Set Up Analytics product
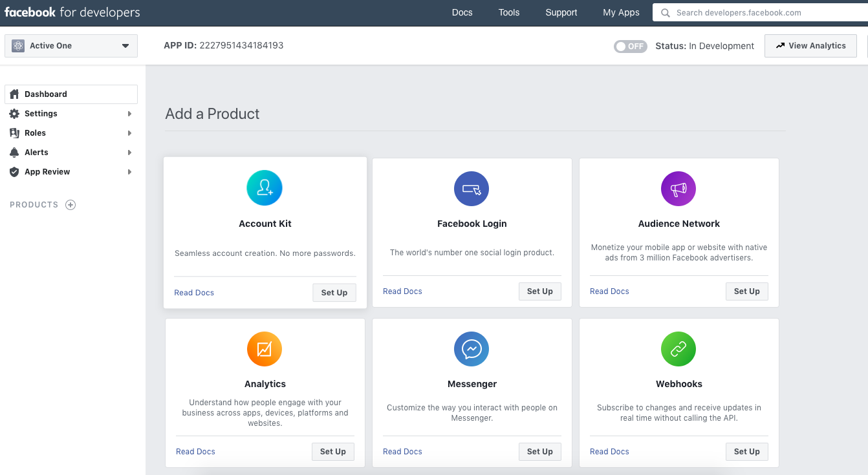868x475 pixels. pos(333,452)
